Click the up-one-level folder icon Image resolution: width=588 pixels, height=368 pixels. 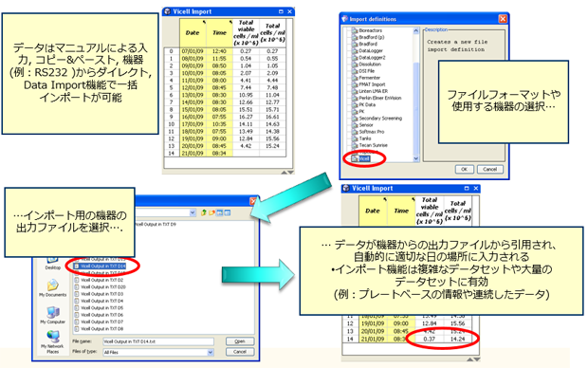pos(203,212)
